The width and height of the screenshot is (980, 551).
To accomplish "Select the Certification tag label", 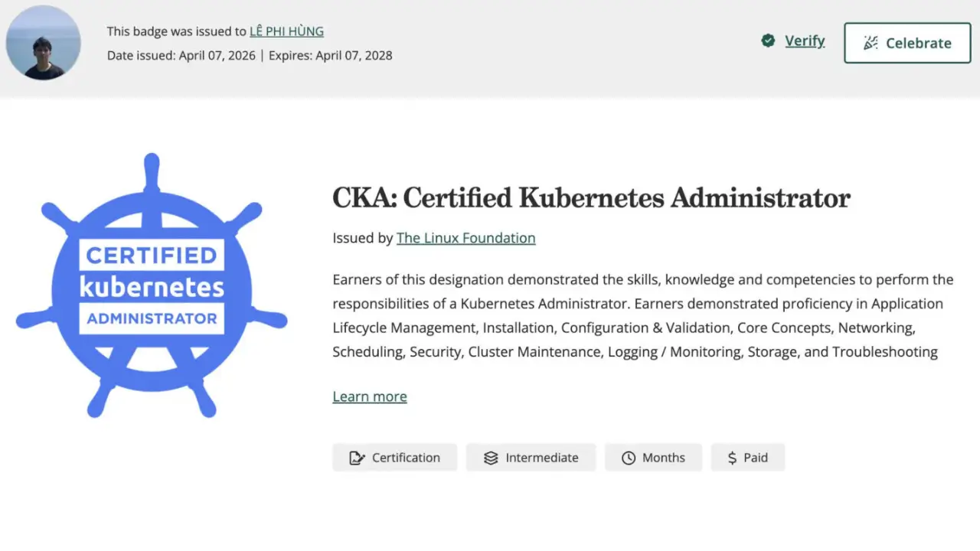I will tap(406, 458).
